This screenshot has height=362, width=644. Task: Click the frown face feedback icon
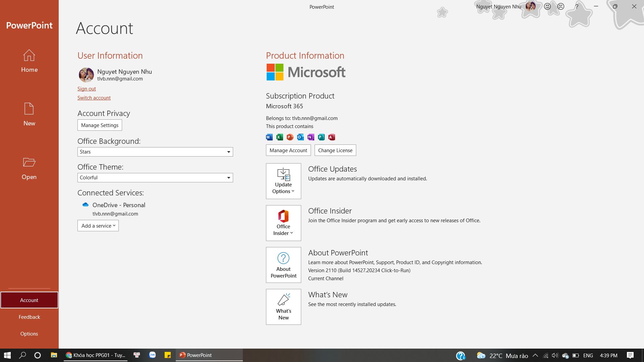(x=561, y=6)
